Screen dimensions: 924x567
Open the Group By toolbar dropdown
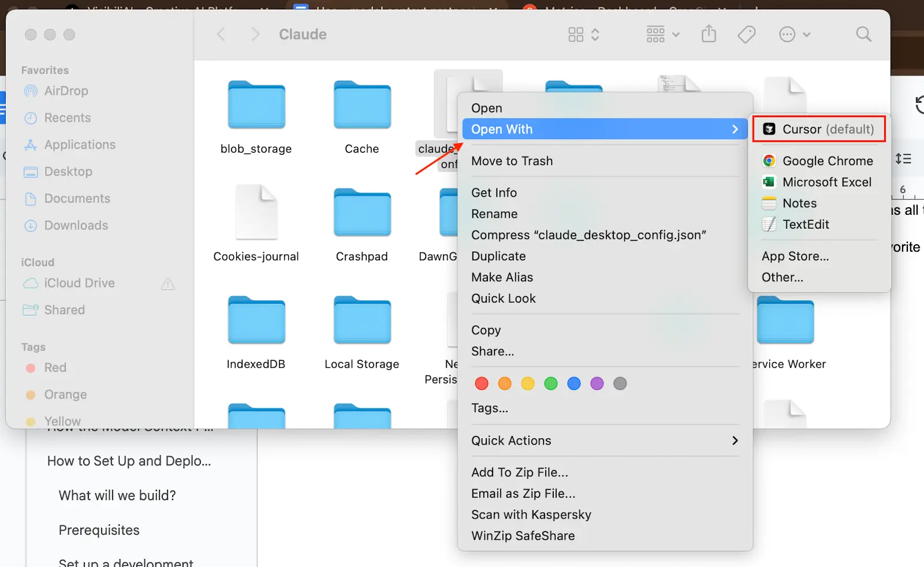pyautogui.click(x=663, y=35)
